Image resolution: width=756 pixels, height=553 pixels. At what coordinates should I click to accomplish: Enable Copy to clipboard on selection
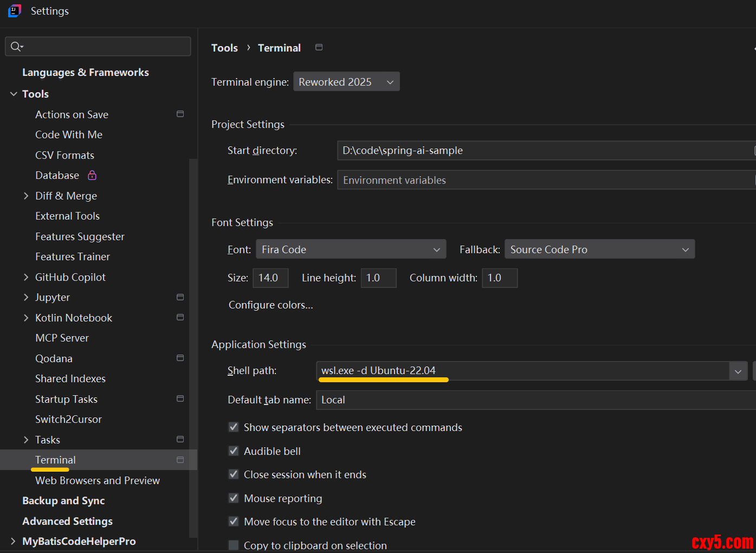click(x=234, y=545)
